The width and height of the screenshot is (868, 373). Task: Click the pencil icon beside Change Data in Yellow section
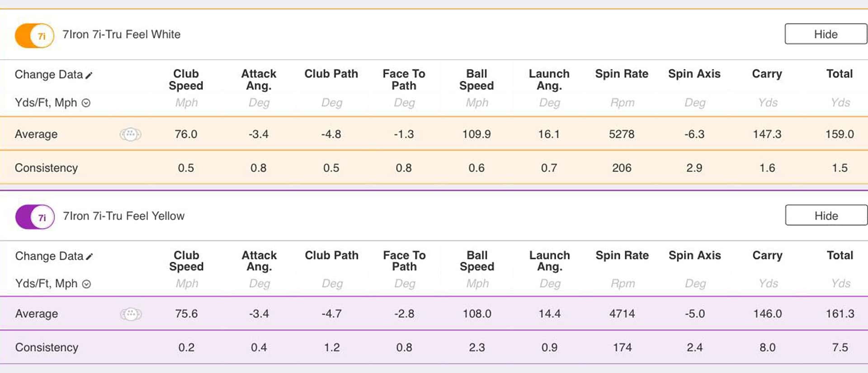point(90,256)
